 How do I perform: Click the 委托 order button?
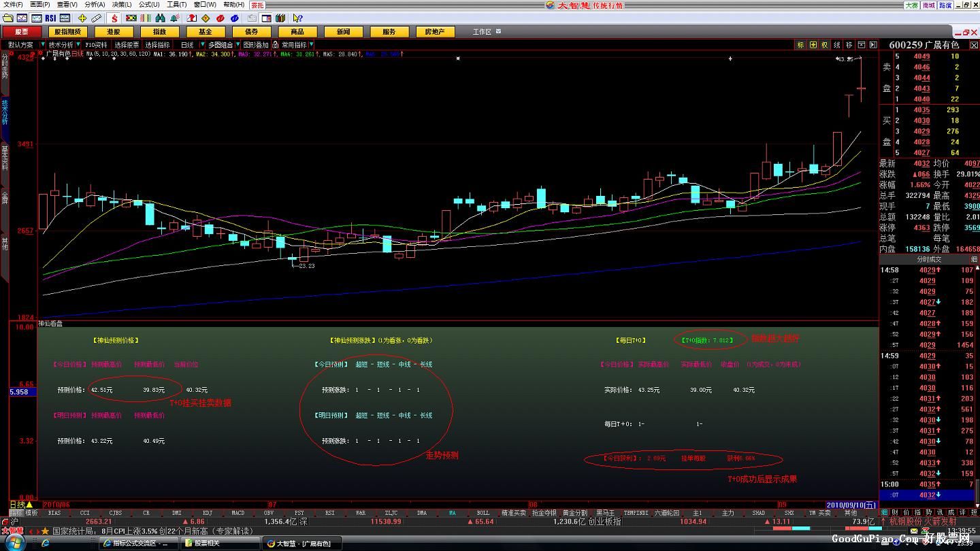tap(257, 4)
